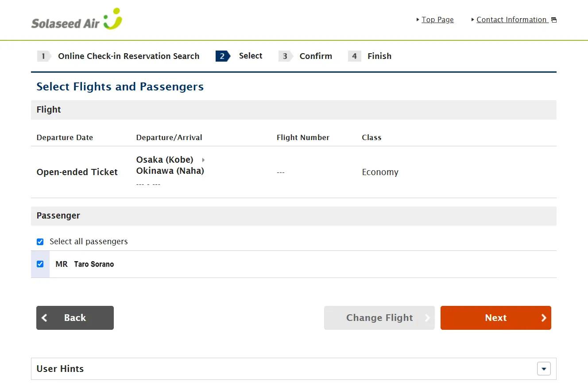
Task: Click the step 2 number badge
Action: click(222, 56)
